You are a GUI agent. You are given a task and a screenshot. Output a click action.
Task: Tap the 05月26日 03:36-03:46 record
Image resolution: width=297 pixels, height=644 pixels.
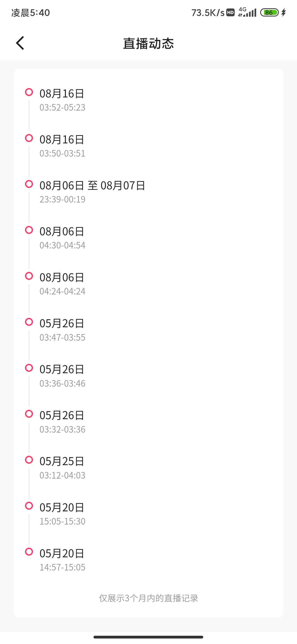point(62,376)
